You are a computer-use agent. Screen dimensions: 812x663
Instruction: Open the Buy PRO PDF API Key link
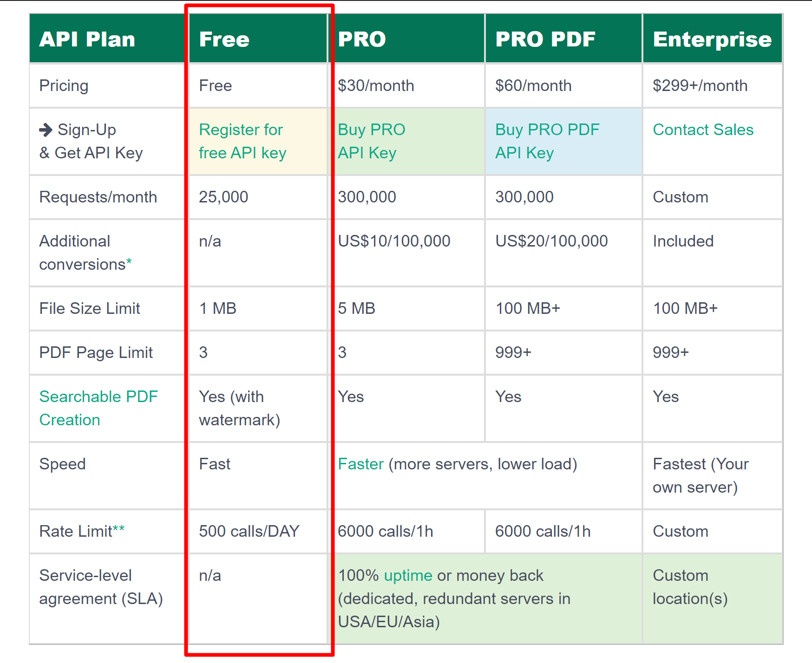547,141
